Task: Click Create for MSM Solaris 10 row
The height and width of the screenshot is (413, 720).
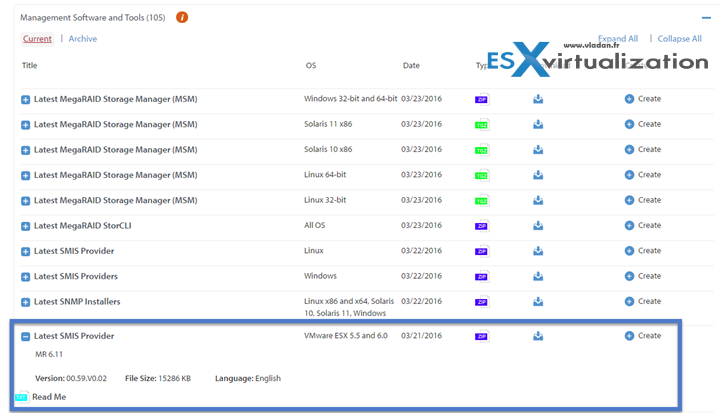Action: pos(643,149)
